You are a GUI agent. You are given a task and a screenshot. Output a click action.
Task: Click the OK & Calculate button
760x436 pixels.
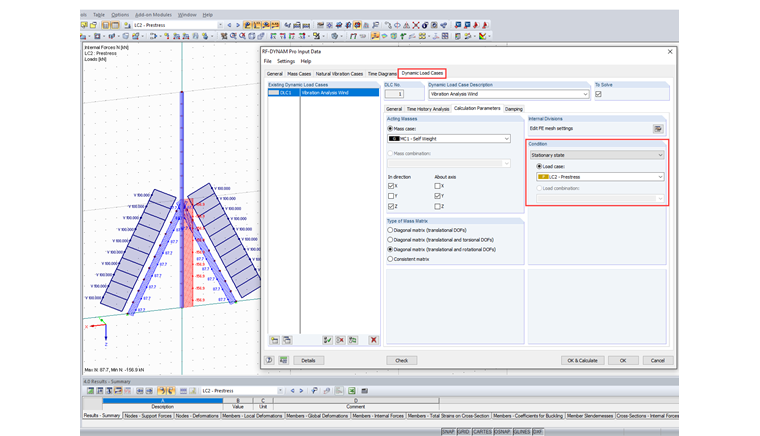tap(581, 360)
